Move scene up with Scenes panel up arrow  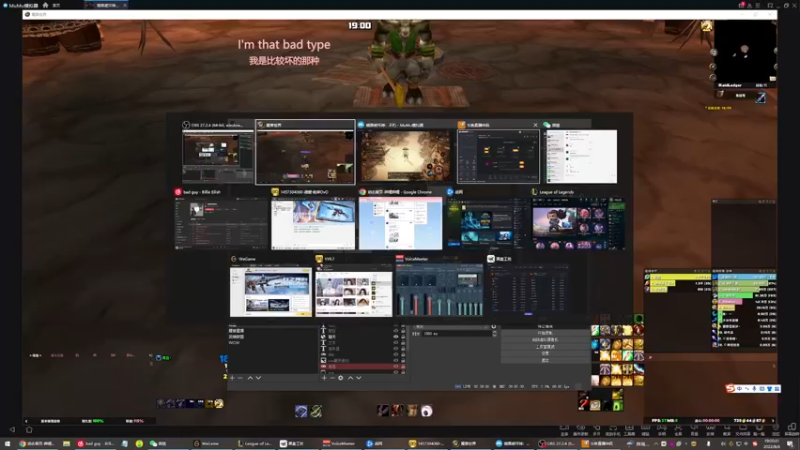(250, 378)
